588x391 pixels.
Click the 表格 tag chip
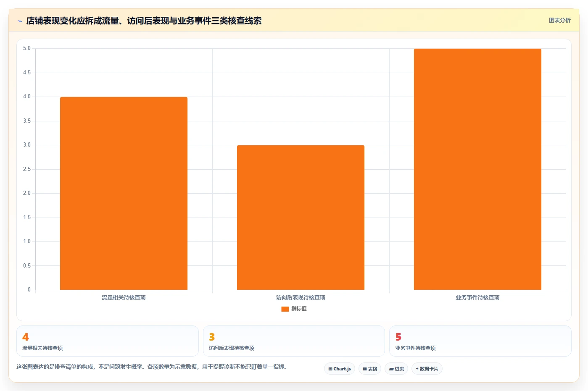point(370,369)
